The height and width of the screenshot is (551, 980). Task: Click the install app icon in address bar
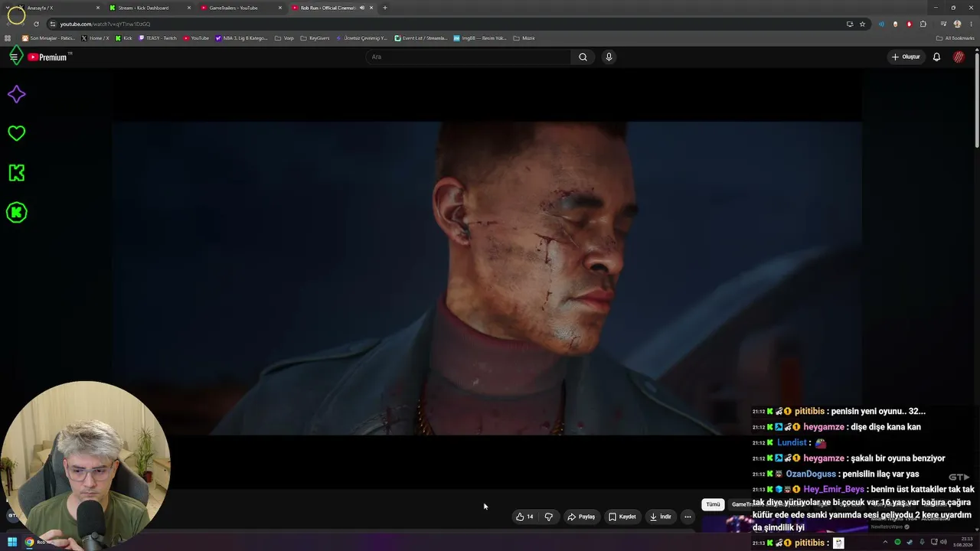850,24
